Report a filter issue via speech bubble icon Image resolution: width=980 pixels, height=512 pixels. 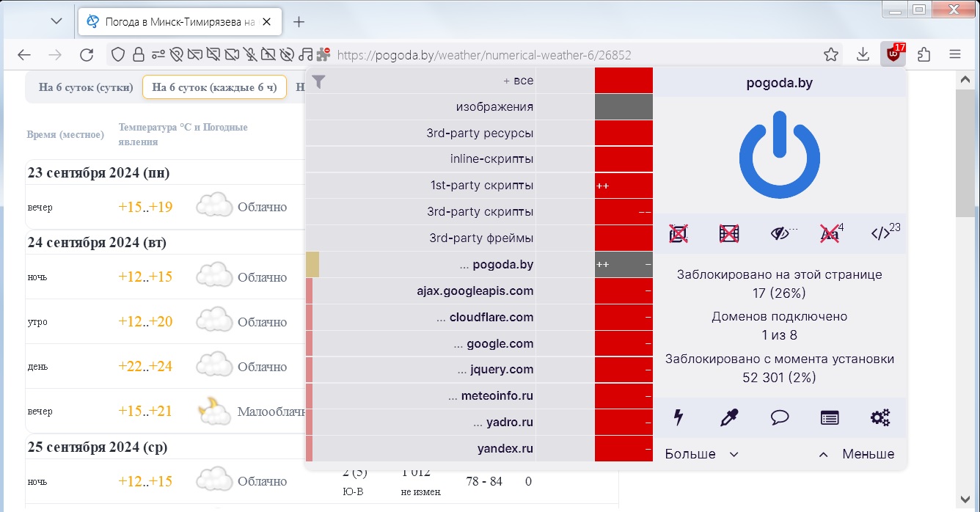coord(780,418)
